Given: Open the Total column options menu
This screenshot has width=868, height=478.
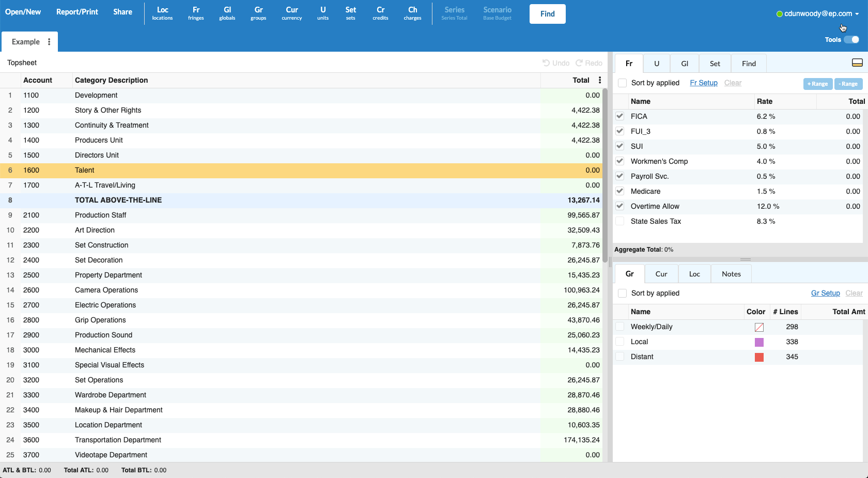Looking at the screenshot, I should (x=600, y=80).
